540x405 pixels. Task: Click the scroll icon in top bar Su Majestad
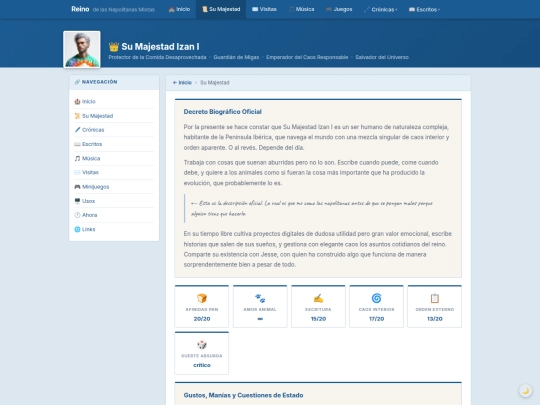click(x=205, y=9)
